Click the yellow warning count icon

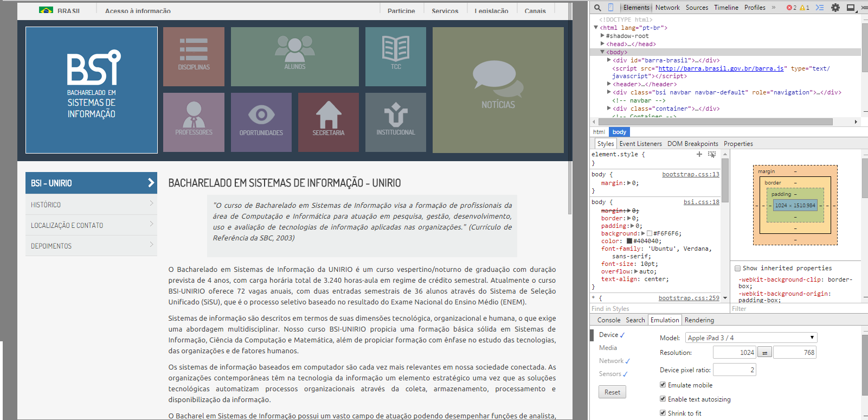(x=802, y=8)
